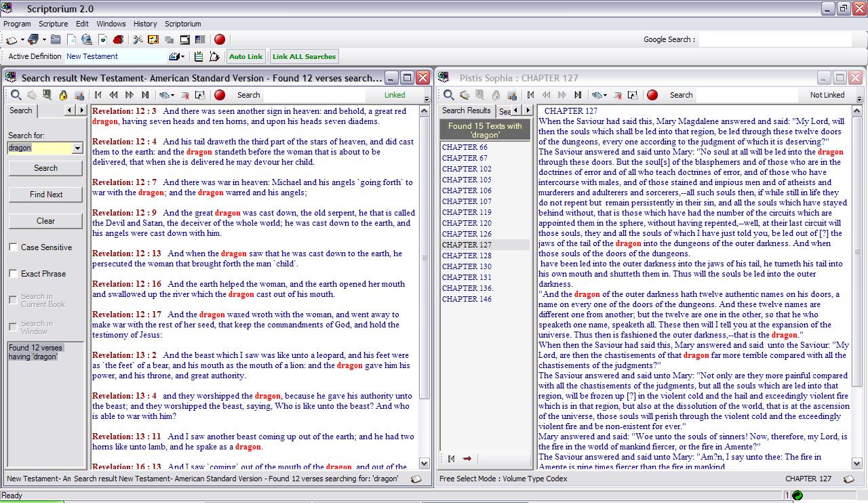Click the globe search icon in main toolbar
Viewport: 868px width, 503px height.
[x=86, y=39]
